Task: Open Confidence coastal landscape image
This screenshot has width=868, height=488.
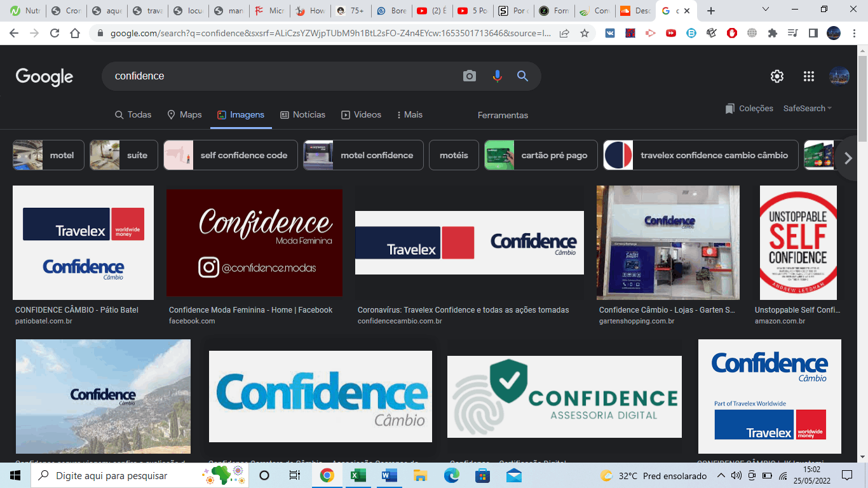Action: pos(103,396)
